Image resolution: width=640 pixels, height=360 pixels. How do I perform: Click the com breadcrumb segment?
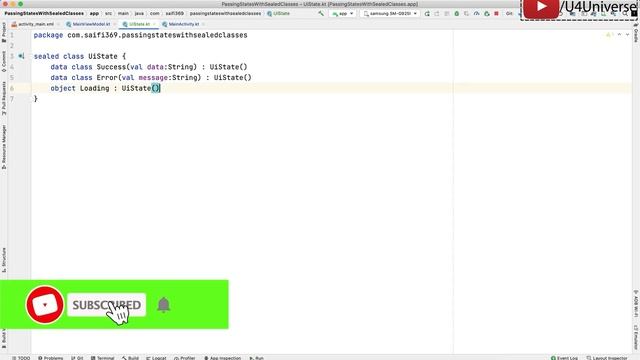(155, 13)
